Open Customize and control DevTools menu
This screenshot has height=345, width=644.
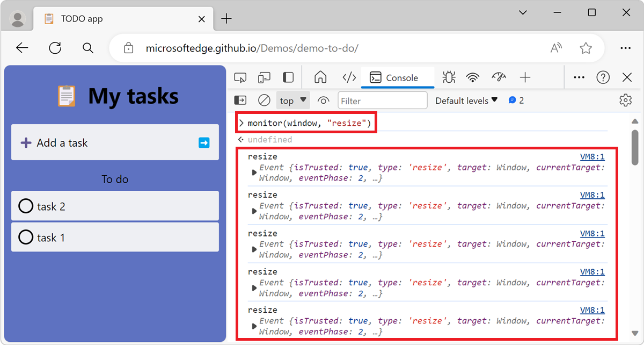579,77
